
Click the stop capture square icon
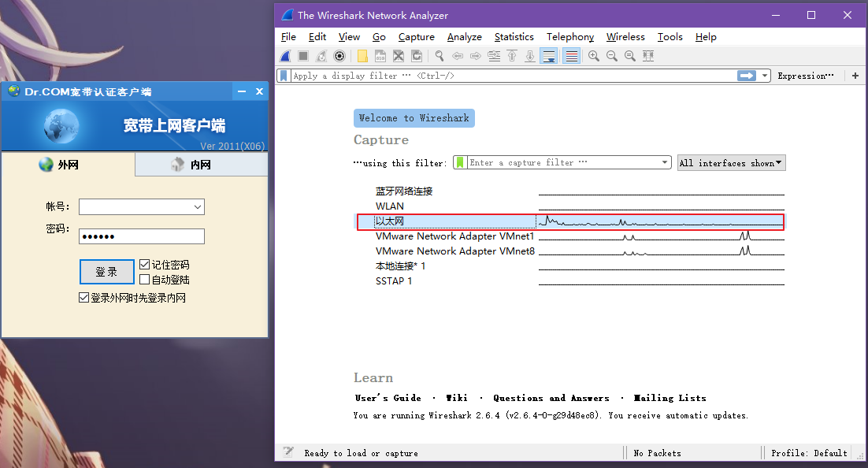[x=303, y=56]
